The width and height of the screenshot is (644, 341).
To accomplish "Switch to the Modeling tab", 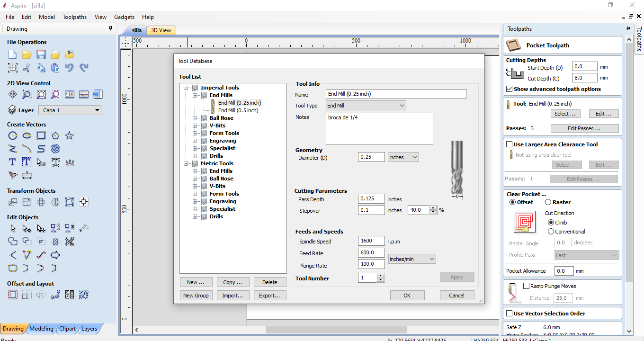I will [x=42, y=329].
